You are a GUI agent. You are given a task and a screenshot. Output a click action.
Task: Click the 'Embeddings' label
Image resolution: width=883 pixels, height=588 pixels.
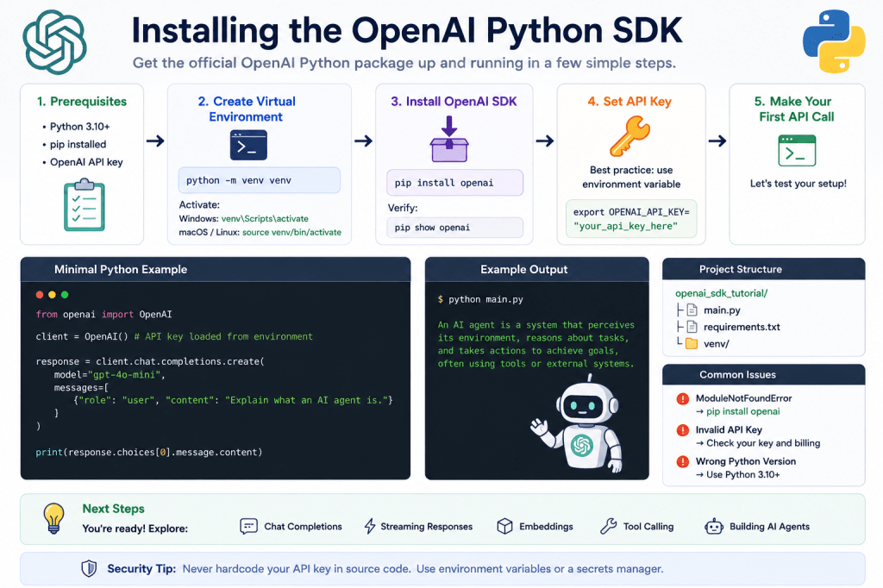coord(546,527)
